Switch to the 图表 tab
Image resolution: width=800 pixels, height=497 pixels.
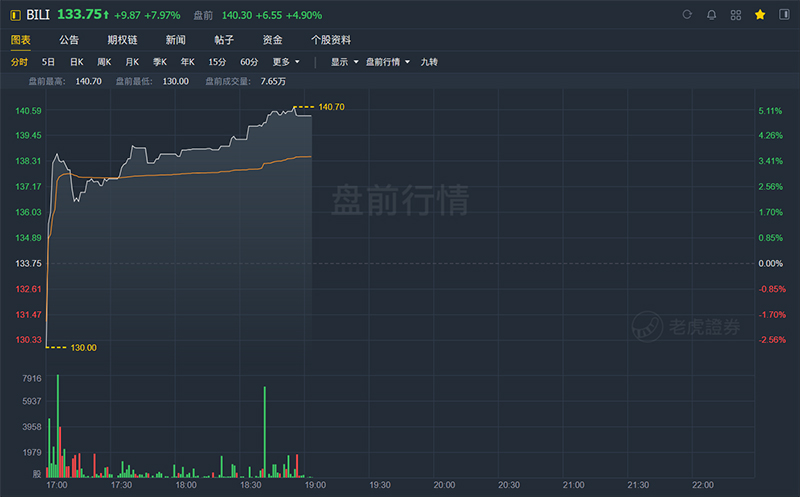coord(21,40)
